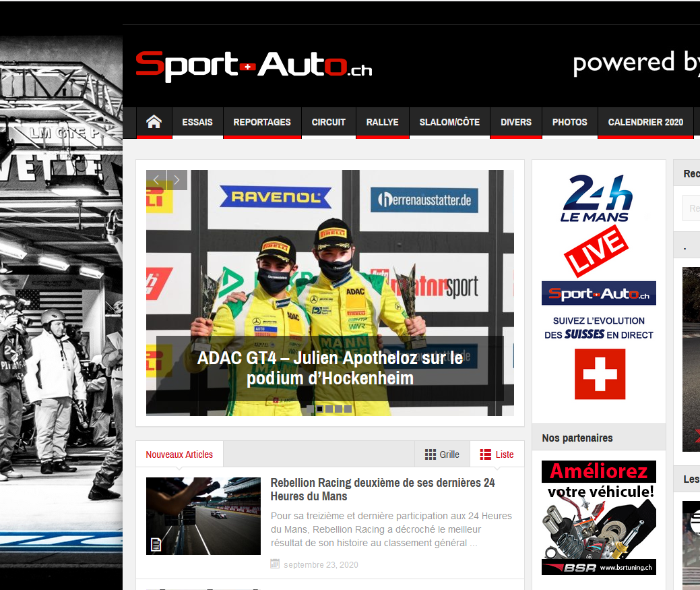Show next slide with right arrow

click(x=177, y=180)
